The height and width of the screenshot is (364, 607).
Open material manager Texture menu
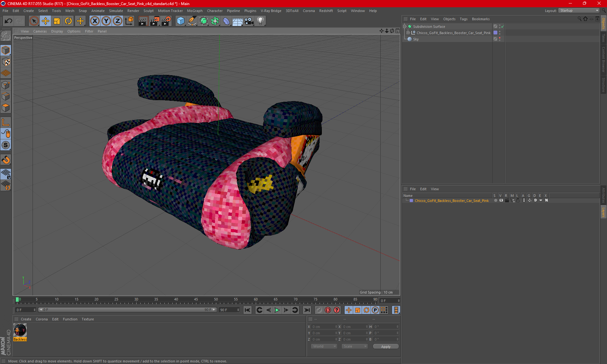pyautogui.click(x=88, y=319)
